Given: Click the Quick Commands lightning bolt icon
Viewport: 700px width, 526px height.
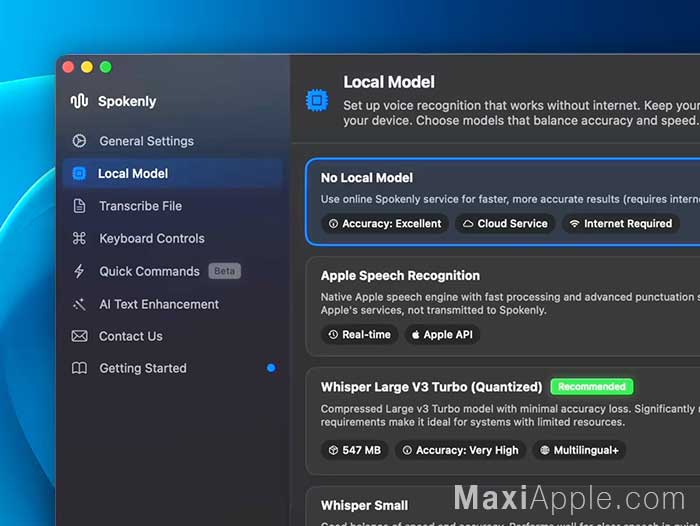Looking at the screenshot, I should click(79, 271).
